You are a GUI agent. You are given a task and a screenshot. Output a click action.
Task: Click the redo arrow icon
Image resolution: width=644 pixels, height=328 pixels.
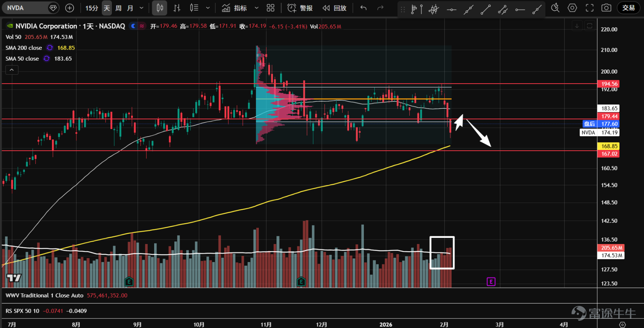point(380,8)
